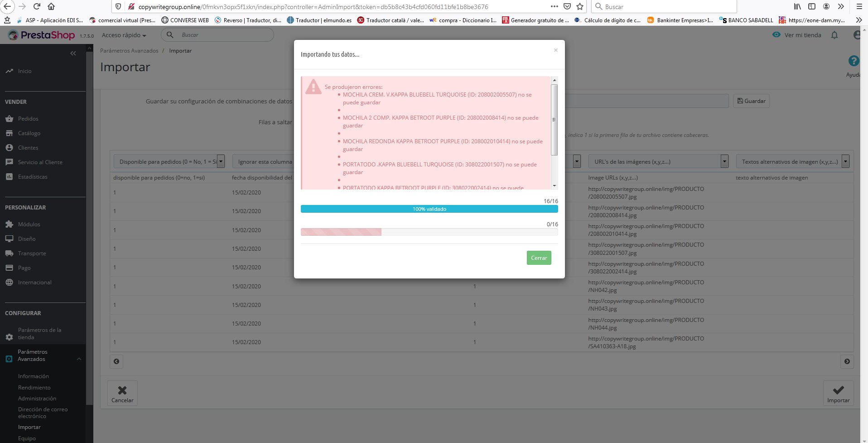The height and width of the screenshot is (443, 868).
Task: Click the tracking protection shield icon
Action: pyautogui.click(x=118, y=6)
